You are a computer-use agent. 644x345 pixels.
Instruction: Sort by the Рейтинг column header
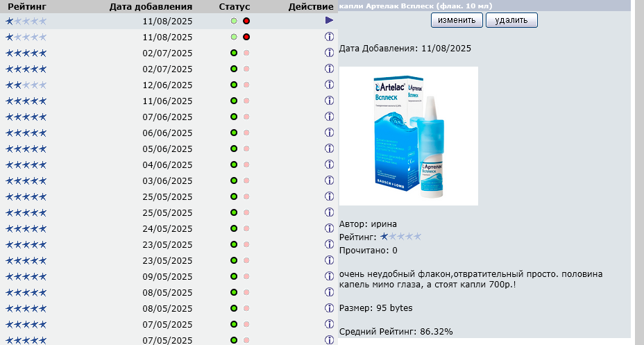click(x=27, y=6)
